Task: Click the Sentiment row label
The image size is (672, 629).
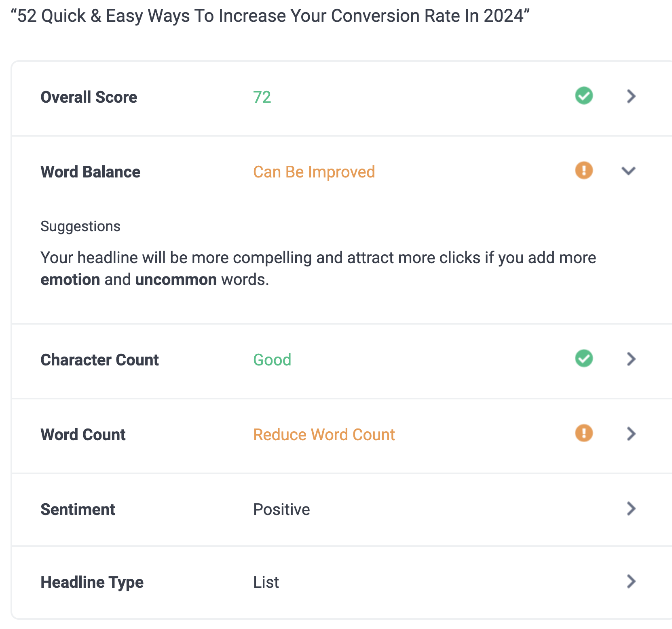Action: coord(78,510)
